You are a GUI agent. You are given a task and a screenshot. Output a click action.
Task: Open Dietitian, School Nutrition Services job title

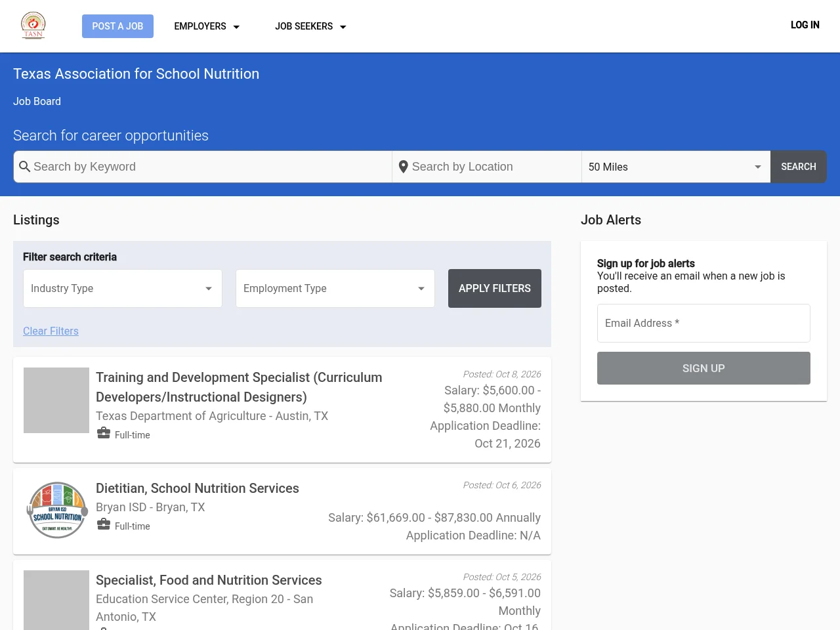tap(198, 488)
